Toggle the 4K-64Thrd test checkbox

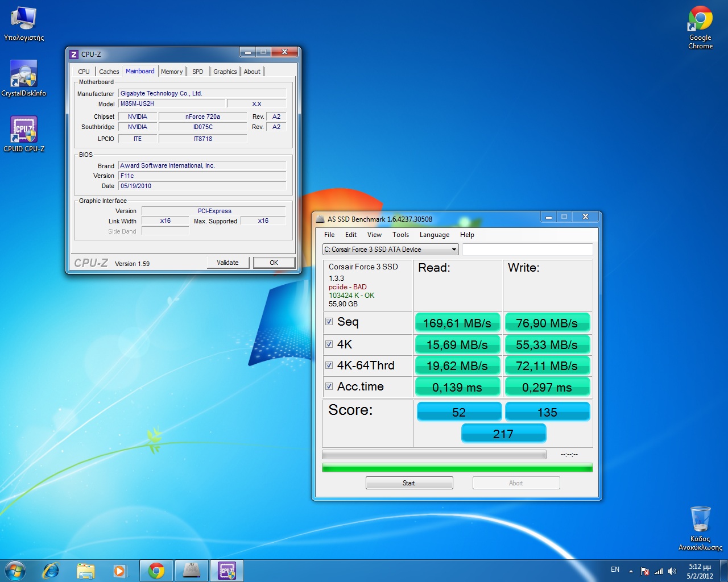pyautogui.click(x=329, y=365)
